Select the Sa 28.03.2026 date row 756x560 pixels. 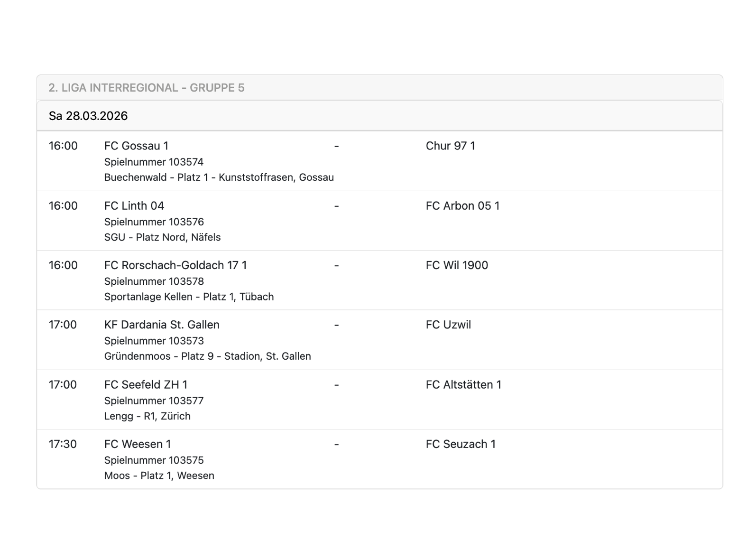tap(88, 116)
